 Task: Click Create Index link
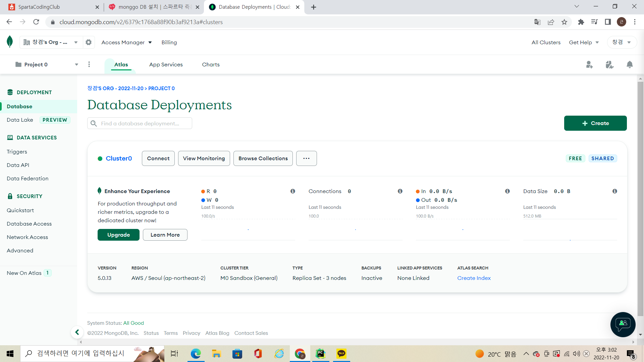(x=474, y=278)
